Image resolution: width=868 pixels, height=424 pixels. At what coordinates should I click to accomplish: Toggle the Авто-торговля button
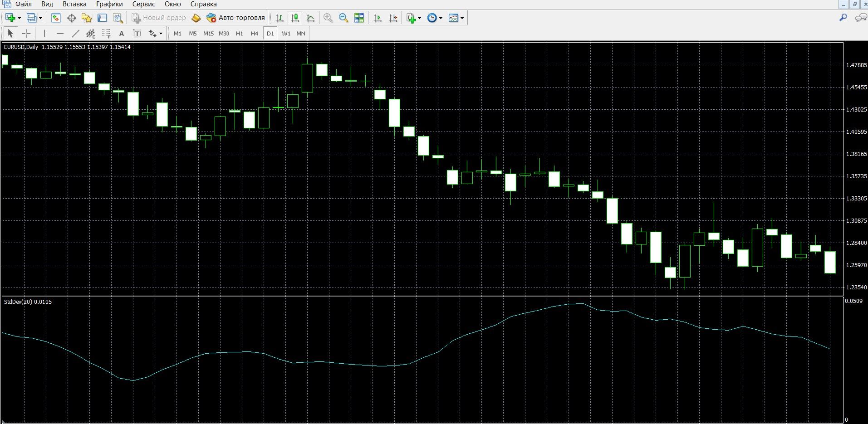[235, 18]
